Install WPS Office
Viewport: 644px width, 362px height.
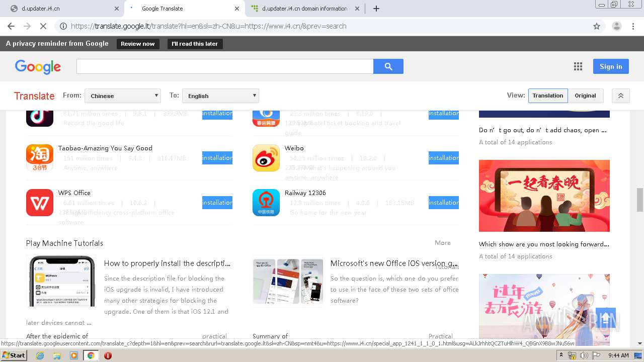pos(217,203)
